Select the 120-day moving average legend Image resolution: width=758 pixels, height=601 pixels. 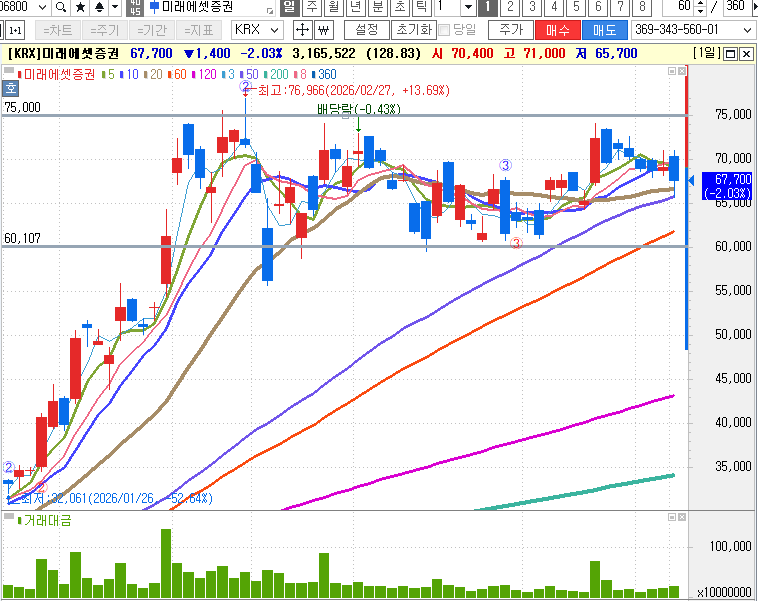click(x=204, y=74)
